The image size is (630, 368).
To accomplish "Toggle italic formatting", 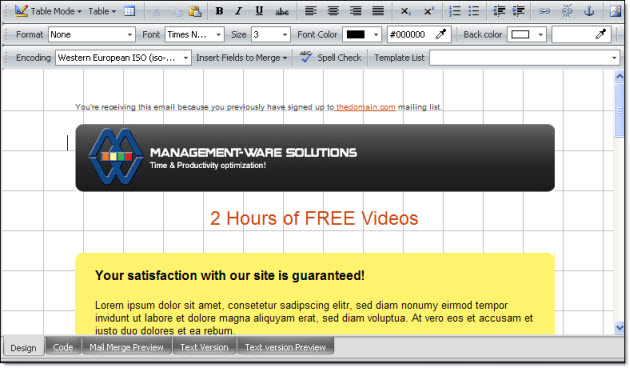I will tap(239, 11).
